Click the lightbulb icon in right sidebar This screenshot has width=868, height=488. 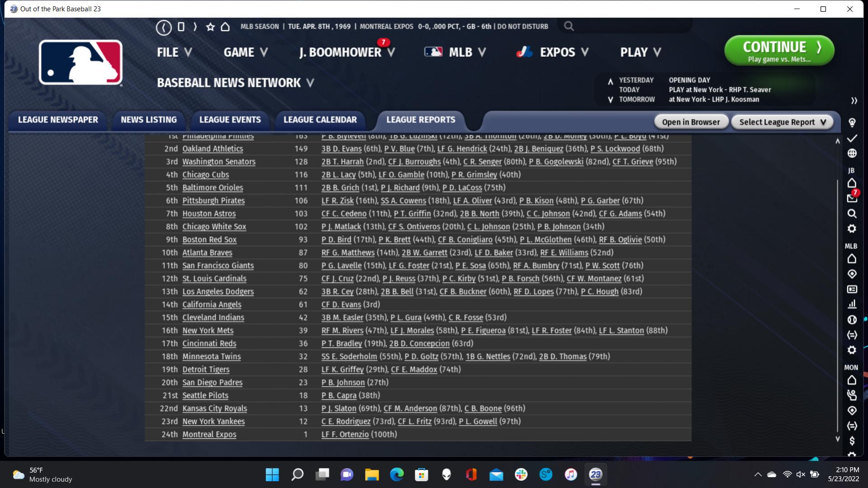[x=852, y=123]
